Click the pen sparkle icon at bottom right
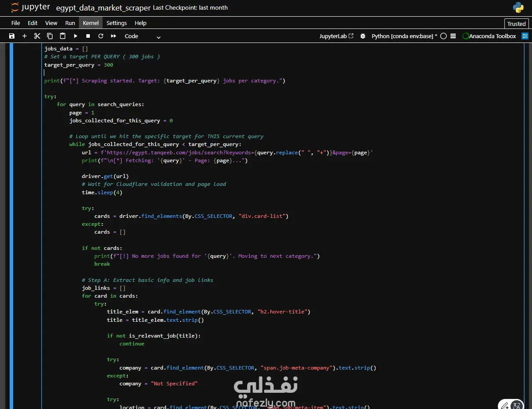Screen dimensions: 532x409 point(505,405)
